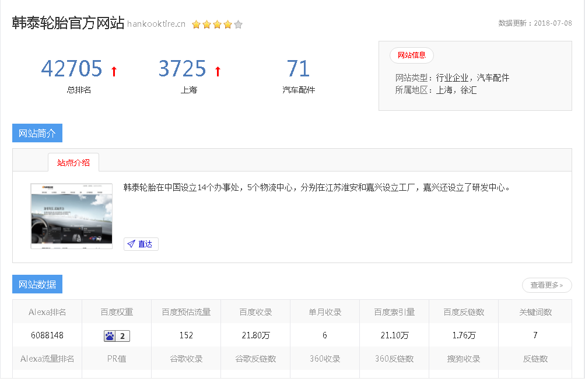Click the red arrow beside 3725
The image size is (585, 392).
[x=218, y=71]
